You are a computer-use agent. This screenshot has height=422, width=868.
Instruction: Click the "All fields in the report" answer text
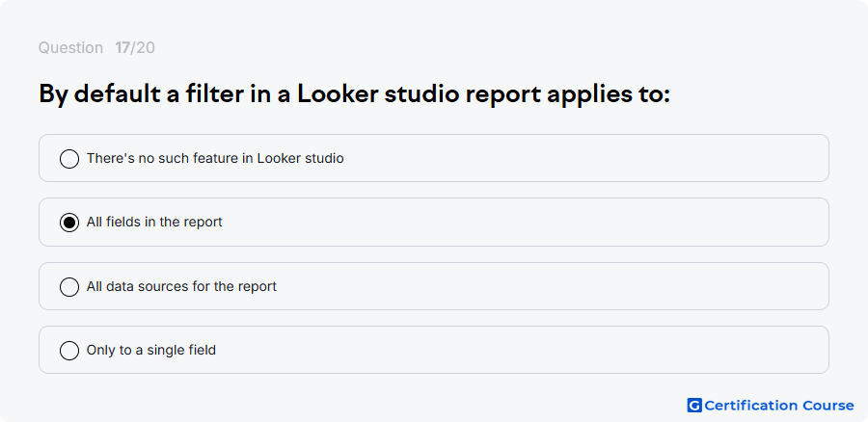click(154, 222)
